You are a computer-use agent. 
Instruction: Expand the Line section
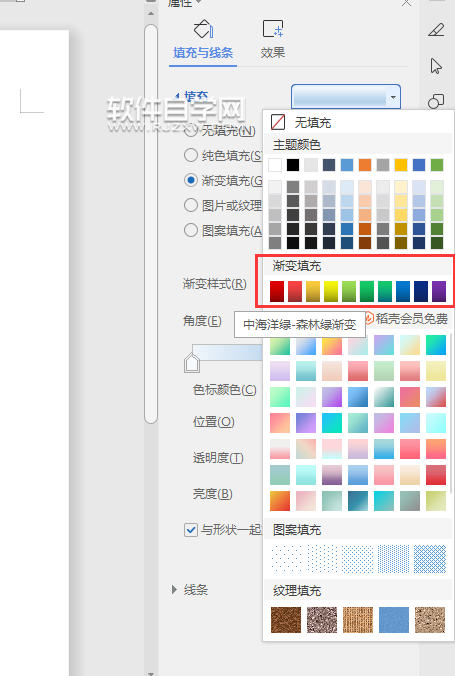pyautogui.click(x=174, y=589)
